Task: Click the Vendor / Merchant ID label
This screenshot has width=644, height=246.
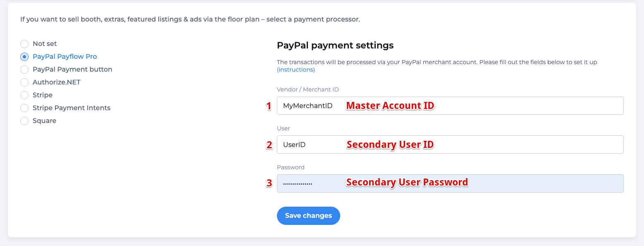Action: (x=308, y=89)
